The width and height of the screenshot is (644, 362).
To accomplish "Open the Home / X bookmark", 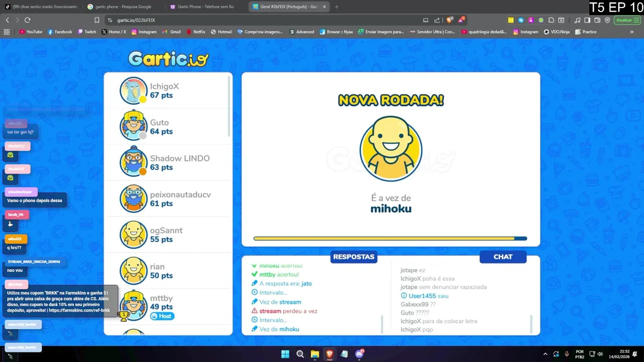I will click(114, 32).
